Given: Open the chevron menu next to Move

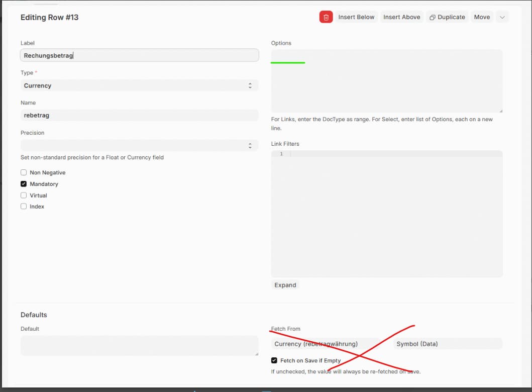Looking at the screenshot, I should (502, 17).
